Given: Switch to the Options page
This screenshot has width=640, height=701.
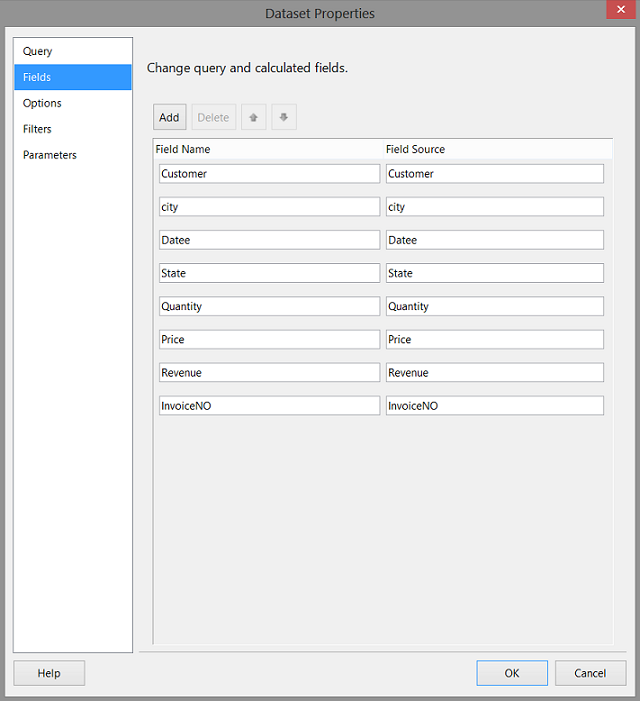Looking at the screenshot, I should tap(42, 103).
